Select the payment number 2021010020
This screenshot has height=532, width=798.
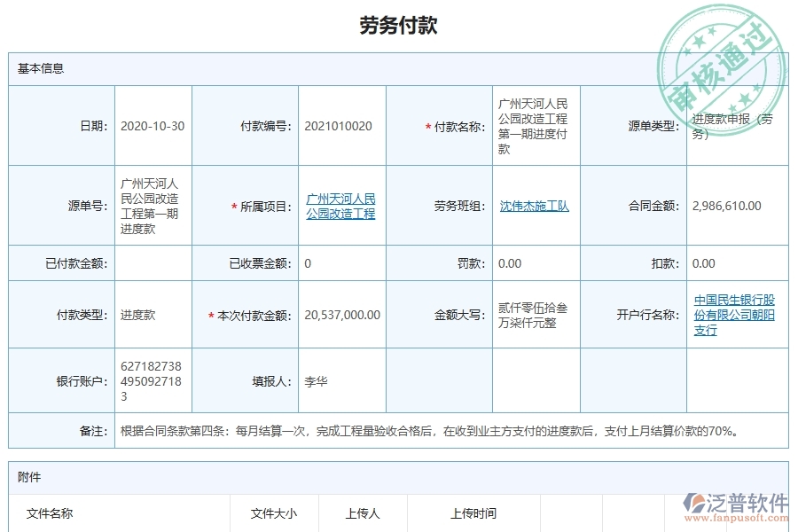coord(340,125)
